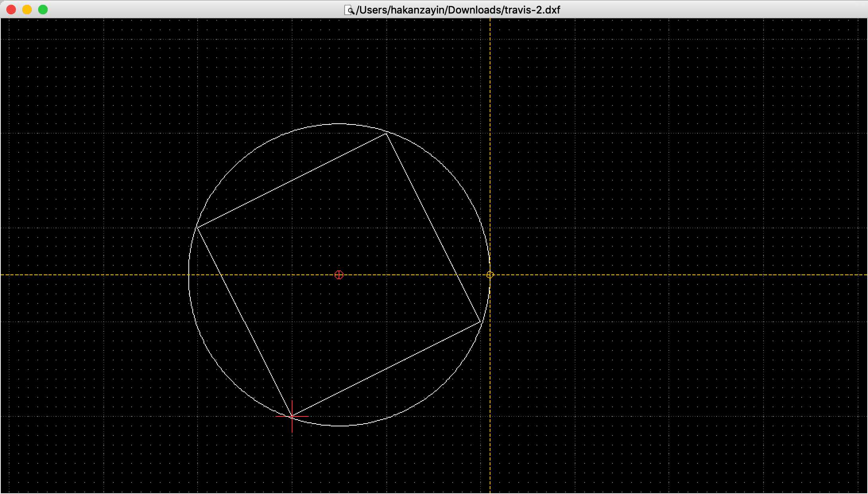Screen dimensions: 868x494
Task: Select the left corner vertex of the square
Action: coord(198,227)
